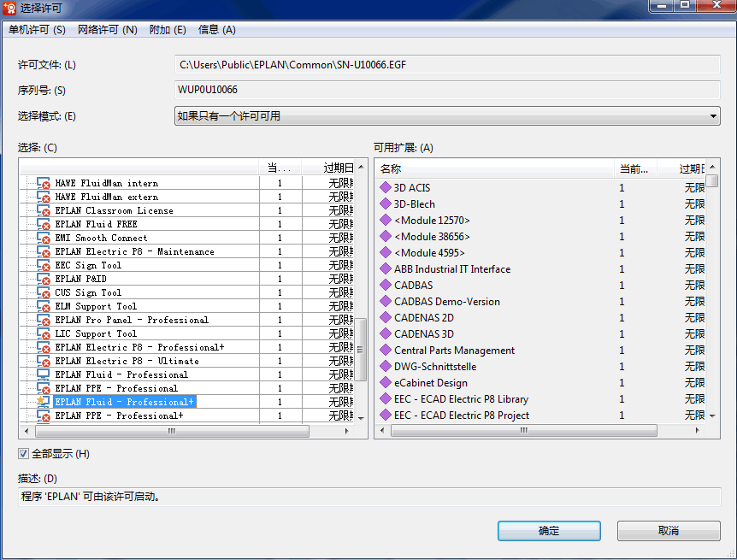The image size is (737, 560).
Task: Click the license list scroll-down arrow
Action: [x=361, y=418]
